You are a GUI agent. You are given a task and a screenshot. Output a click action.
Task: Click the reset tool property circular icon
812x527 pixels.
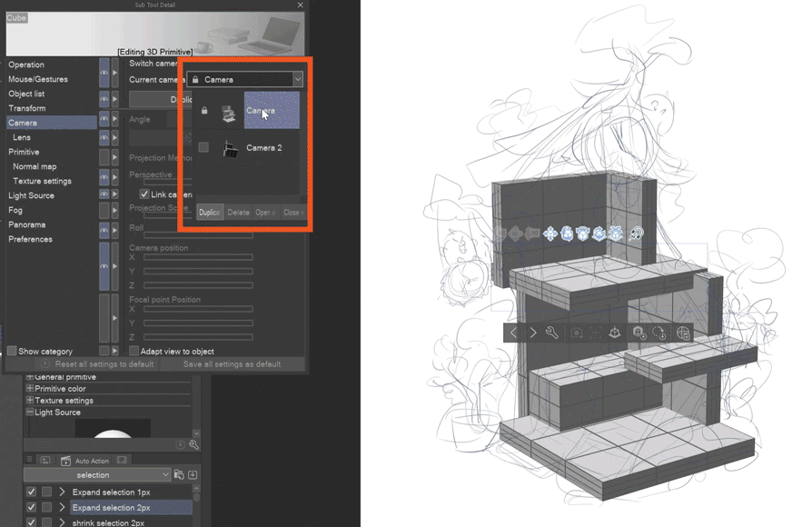(x=180, y=444)
